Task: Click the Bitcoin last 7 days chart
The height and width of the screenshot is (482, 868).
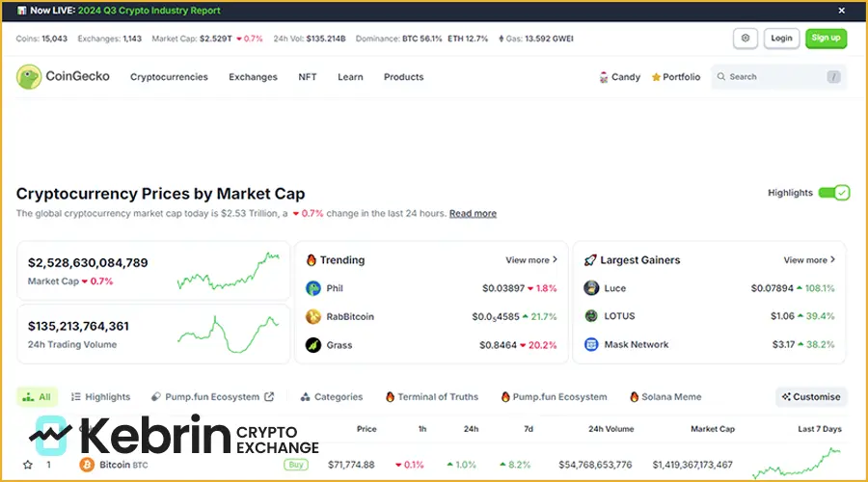Action: [x=797, y=464]
